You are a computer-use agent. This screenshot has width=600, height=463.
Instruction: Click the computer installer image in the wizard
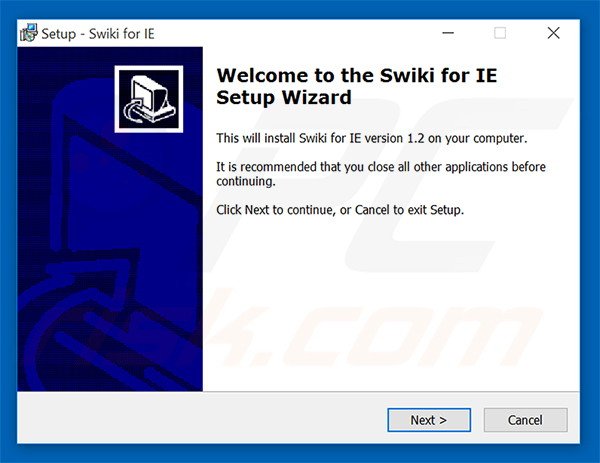[148, 99]
